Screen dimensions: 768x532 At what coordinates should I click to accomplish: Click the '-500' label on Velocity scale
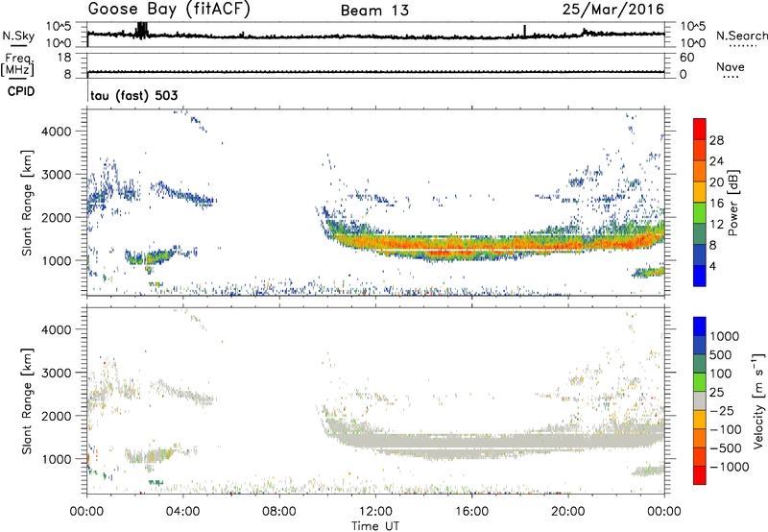coord(726,448)
